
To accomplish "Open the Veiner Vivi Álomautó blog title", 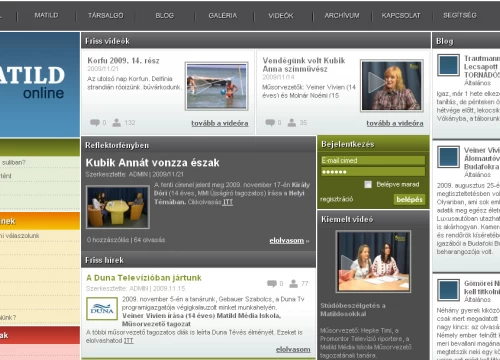I will (x=482, y=158).
